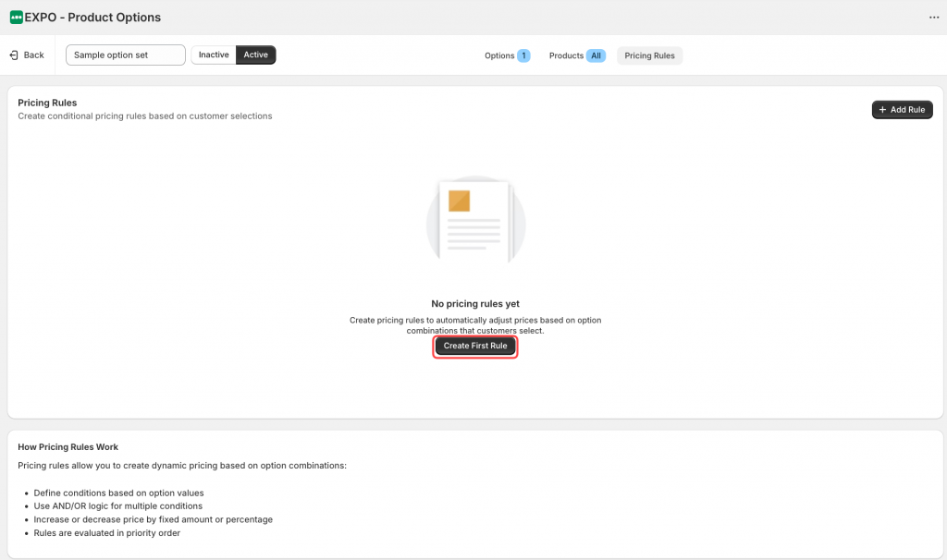
Task: Click the blue All badge beside Products
Action: (x=596, y=55)
